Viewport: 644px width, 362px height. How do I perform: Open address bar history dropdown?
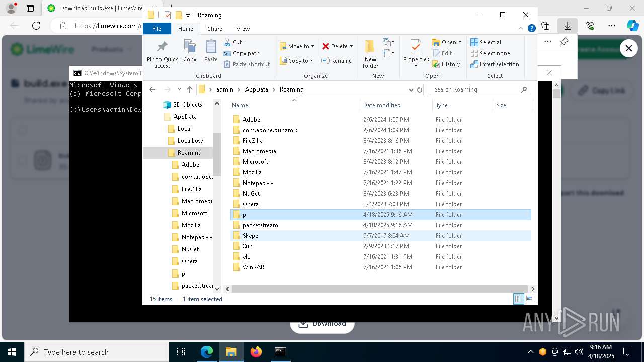click(x=411, y=89)
